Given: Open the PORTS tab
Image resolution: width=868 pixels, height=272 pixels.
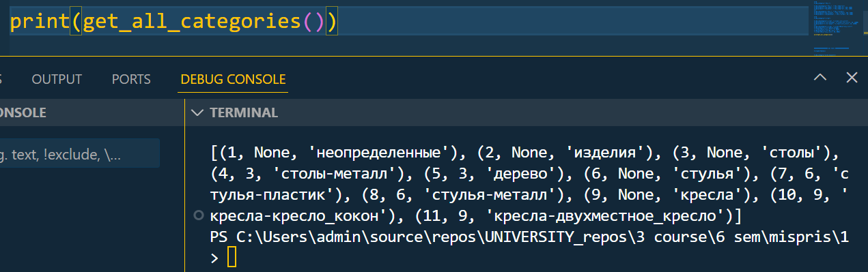Looking at the screenshot, I should [131, 79].
